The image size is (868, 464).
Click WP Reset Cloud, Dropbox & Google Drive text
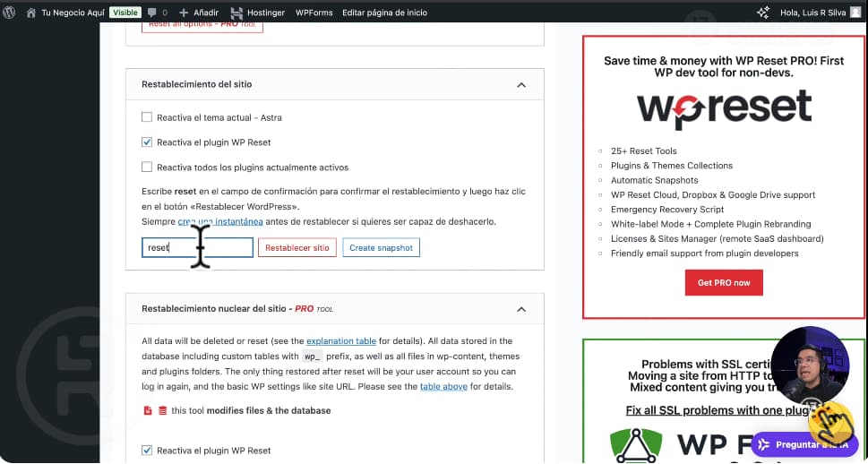point(713,195)
